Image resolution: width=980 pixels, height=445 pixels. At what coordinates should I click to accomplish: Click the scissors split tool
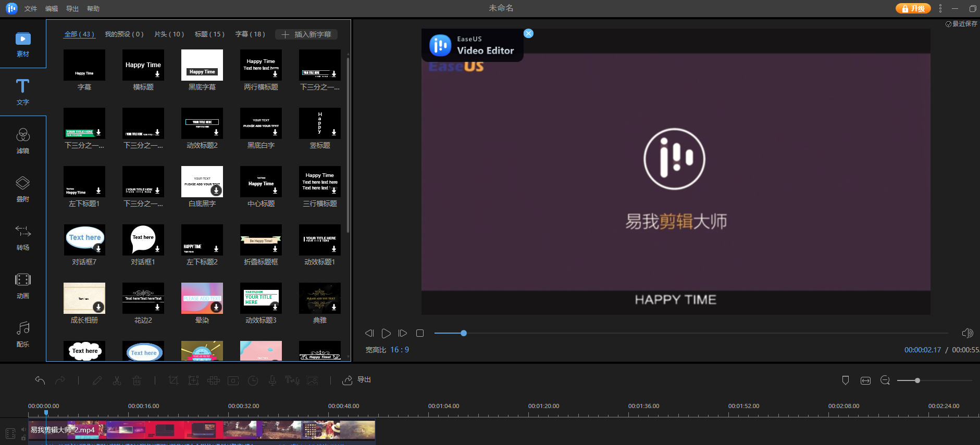tap(117, 380)
